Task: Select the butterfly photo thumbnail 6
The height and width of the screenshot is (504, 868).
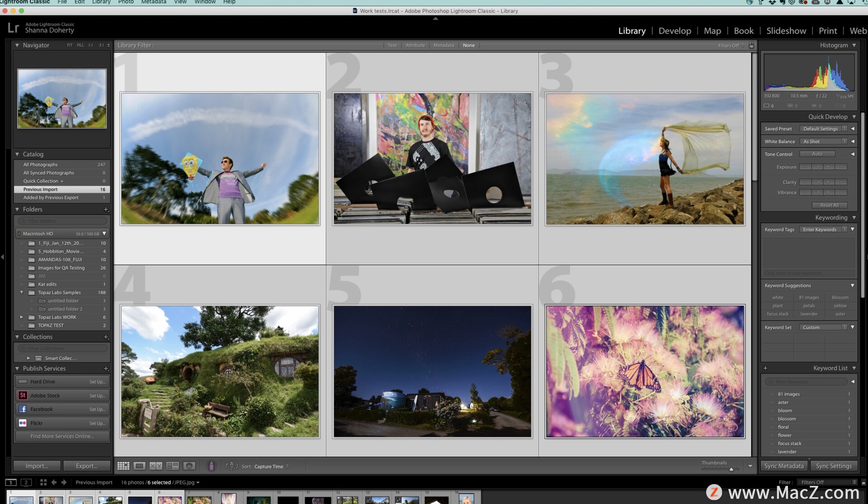Action: tap(645, 371)
